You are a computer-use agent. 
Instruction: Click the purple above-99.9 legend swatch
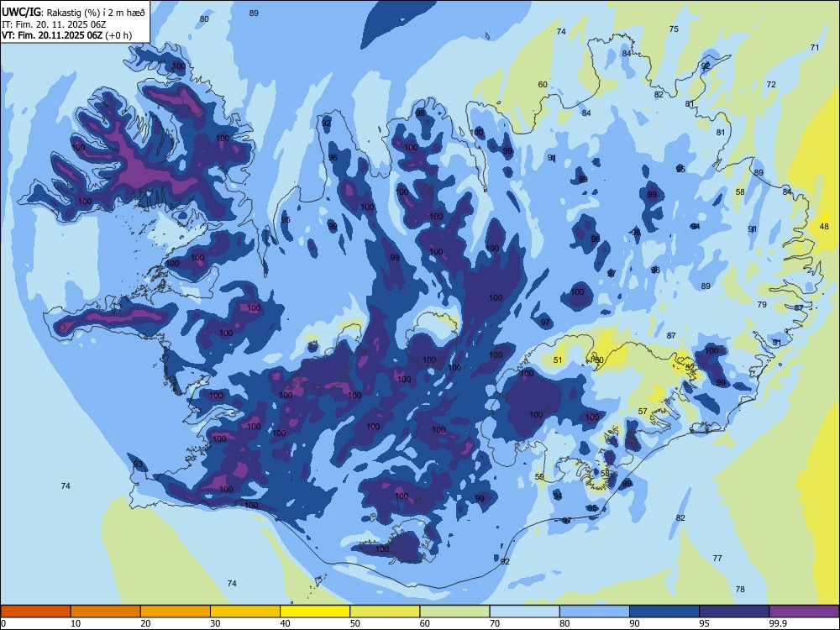(804, 612)
